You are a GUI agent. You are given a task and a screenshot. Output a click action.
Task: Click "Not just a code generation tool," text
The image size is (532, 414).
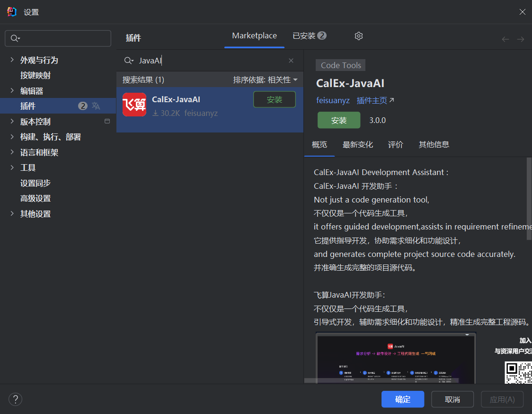(372, 200)
